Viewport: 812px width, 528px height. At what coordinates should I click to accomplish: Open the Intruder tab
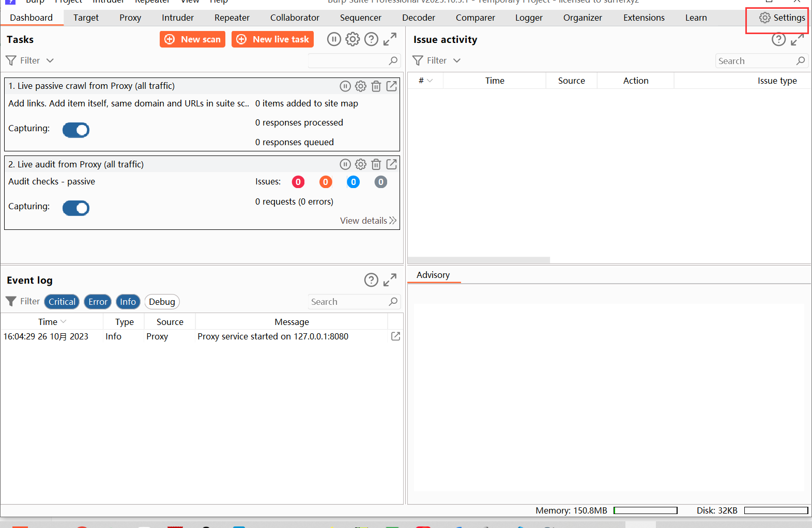coord(178,18)
